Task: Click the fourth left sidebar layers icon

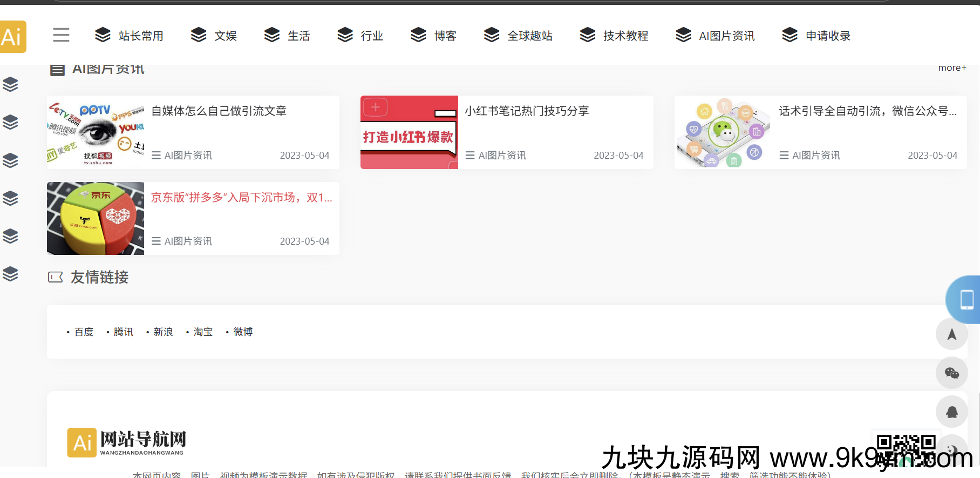Action: coord(10,198)
